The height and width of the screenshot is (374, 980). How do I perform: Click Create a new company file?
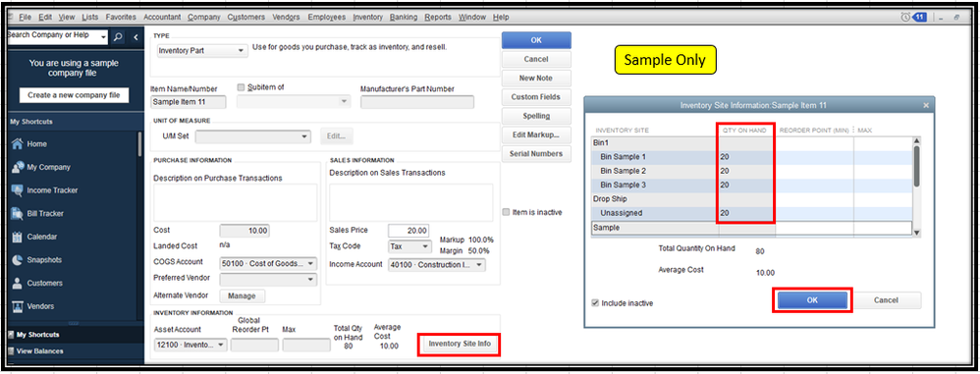[74, 95]
